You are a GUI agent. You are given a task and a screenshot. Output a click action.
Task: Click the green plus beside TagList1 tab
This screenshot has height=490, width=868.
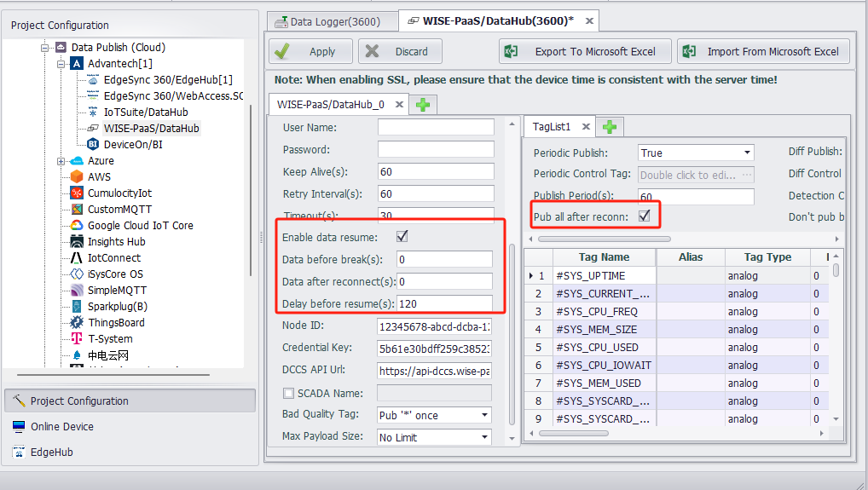tap(610, 127)
